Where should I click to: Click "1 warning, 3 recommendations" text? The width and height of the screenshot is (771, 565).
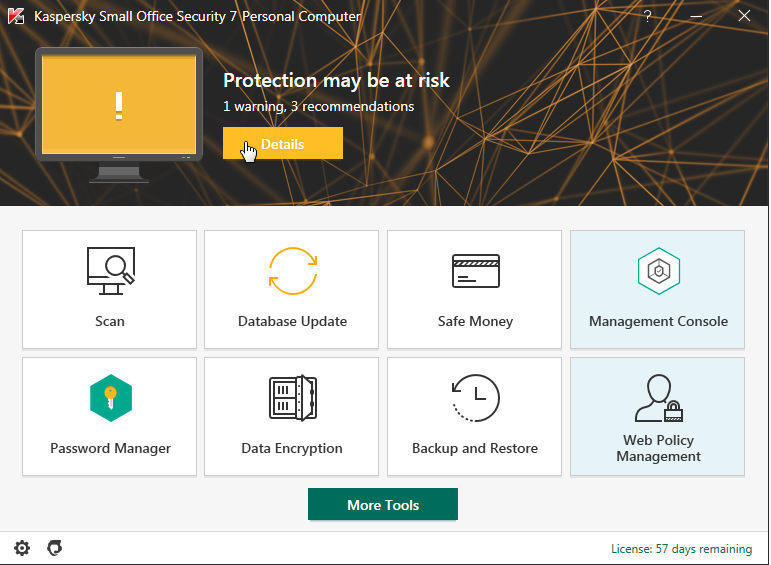(319, 107)
